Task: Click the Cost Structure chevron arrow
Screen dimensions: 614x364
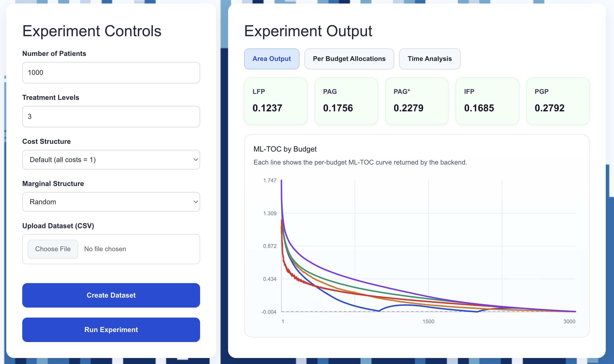Action: 196,160
